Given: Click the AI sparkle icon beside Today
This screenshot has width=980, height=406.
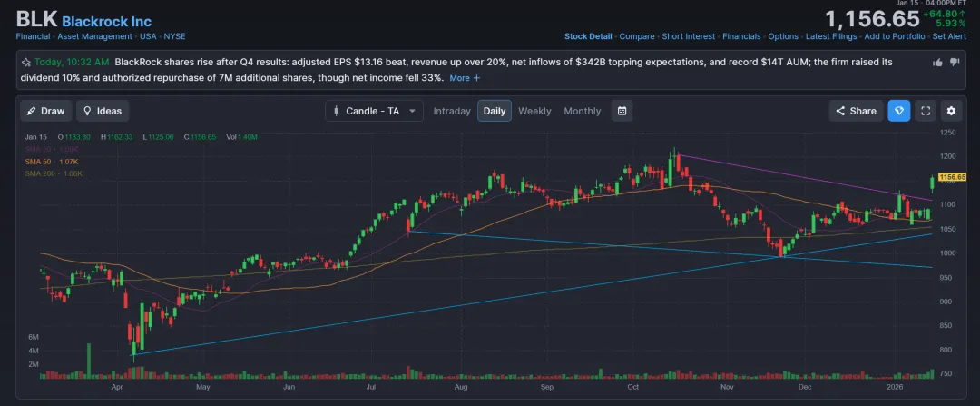Looking at the screenshot, I should [25, 62].
